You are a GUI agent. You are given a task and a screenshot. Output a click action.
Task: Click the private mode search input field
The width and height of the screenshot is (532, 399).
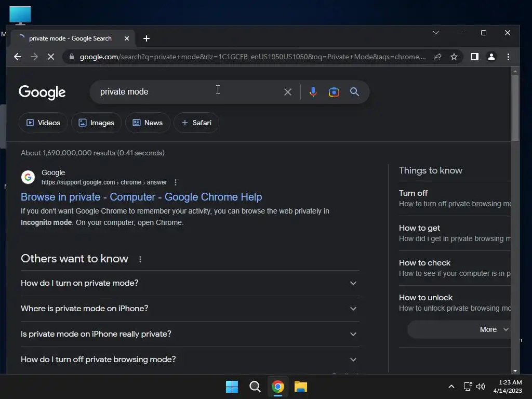click(x=190, y=91)
